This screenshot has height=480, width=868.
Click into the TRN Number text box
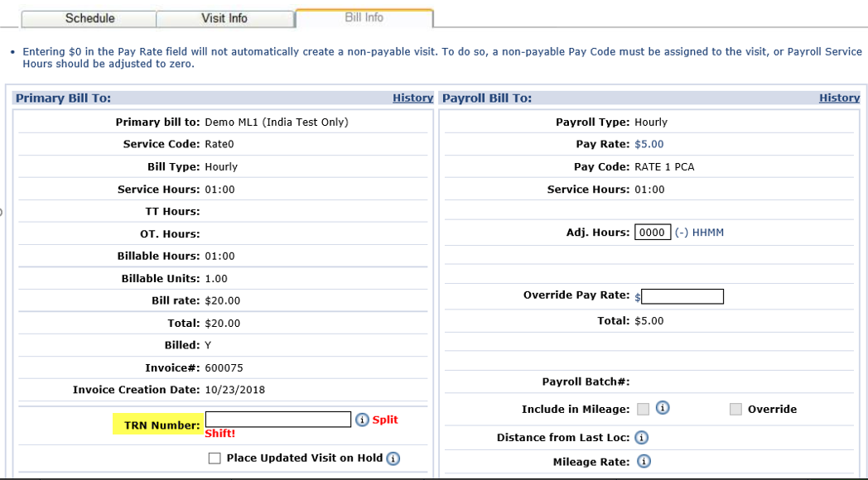pos(278,420)
